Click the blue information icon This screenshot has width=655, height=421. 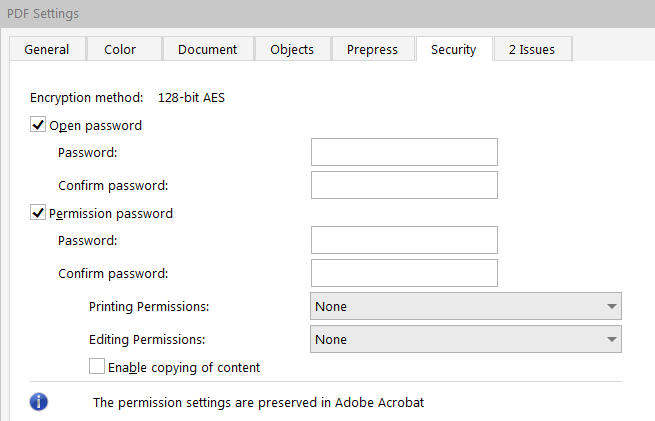point(39,402)
